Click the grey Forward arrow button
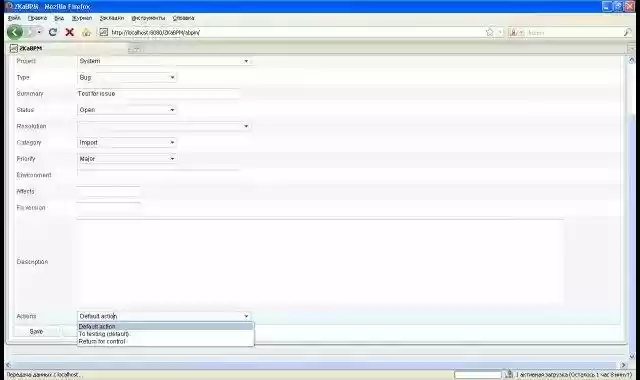Viewport: 640px width, 380px height. click(29, 32)
